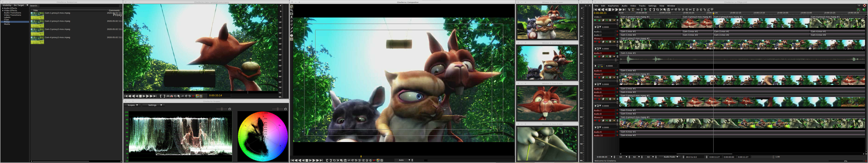Toggle the lock on Mixeur 1 track
868x163 pixels.
click(x=599, y=42)
